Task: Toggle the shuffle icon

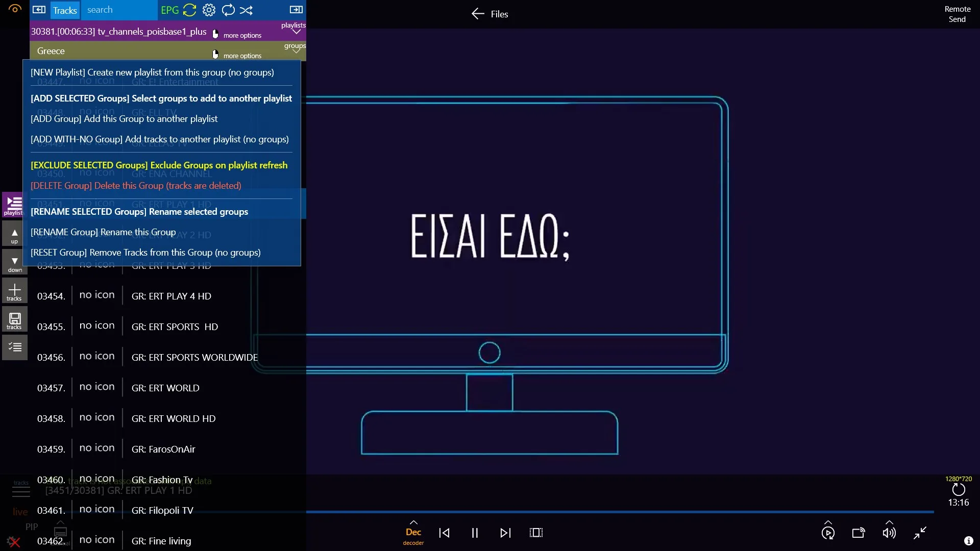Action: coord(246,10)
